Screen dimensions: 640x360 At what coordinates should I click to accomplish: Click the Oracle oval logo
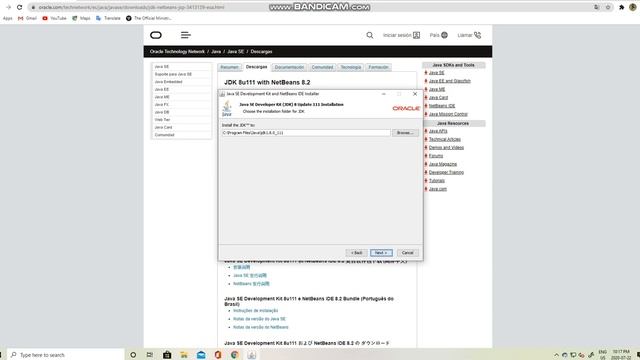pos(156,35)
